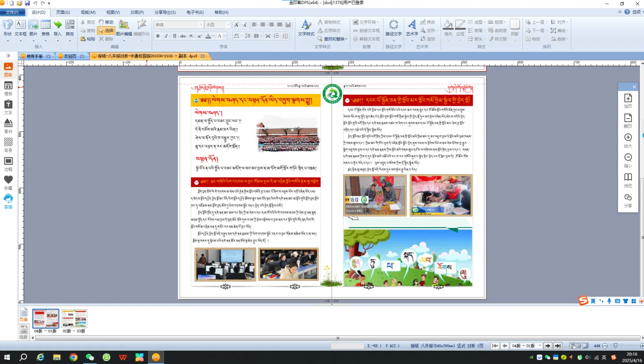Open the 预览 preview icon on right panel
This screenshot has height=364, width=644.
click(628, 180)
